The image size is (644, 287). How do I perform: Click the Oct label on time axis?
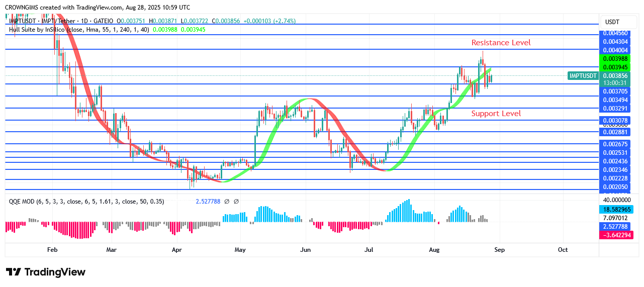(563, 249)
